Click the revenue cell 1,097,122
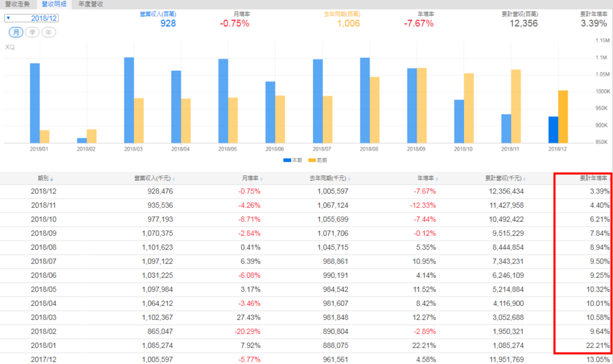Viewport: 613px width, 364px height. (x=157, y=262)
